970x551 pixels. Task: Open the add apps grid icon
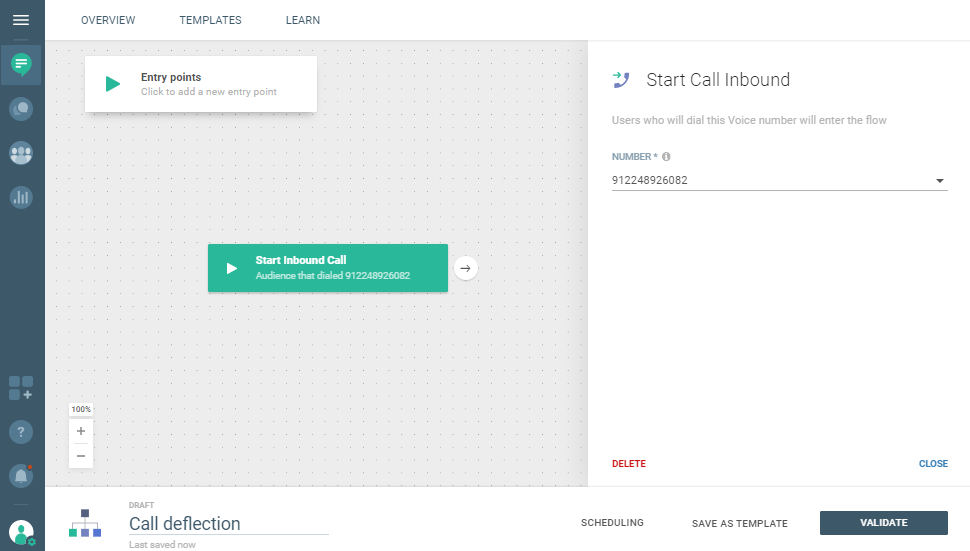click(x=21, y=388)
